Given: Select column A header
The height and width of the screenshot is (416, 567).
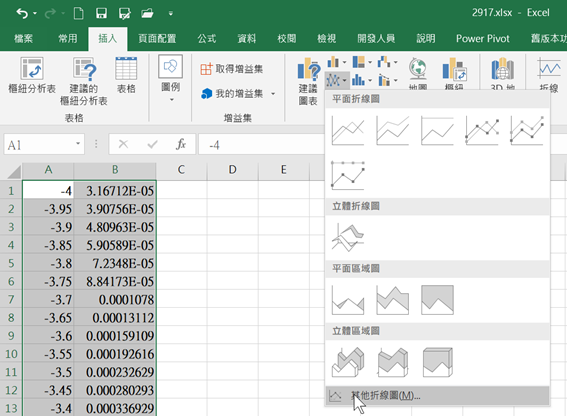Looking at the screenshot, I should 48,170.
